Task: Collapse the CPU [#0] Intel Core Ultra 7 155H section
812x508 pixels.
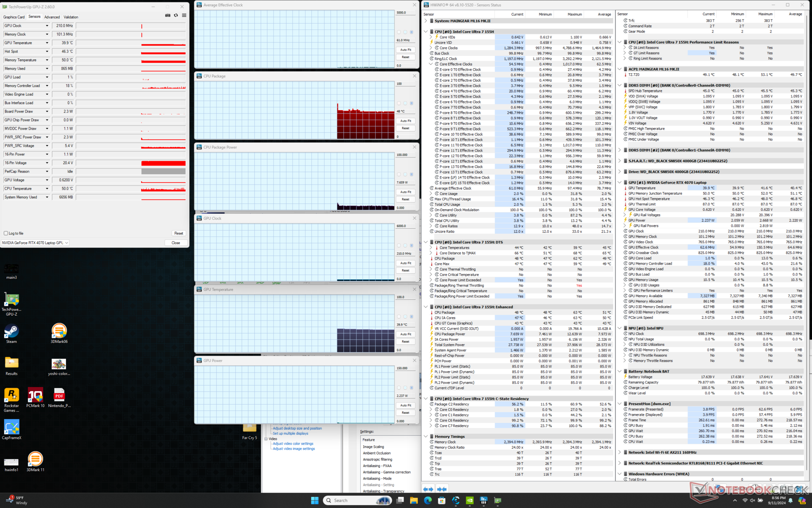Action: click(426, 32)
